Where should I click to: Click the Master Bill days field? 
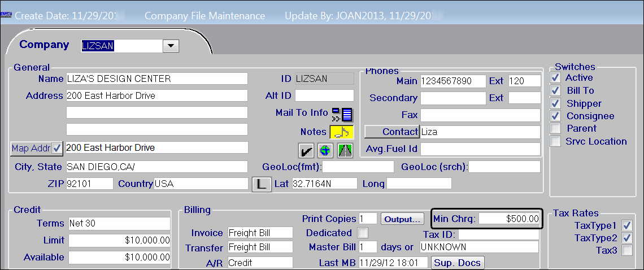(x=368, y=247)
